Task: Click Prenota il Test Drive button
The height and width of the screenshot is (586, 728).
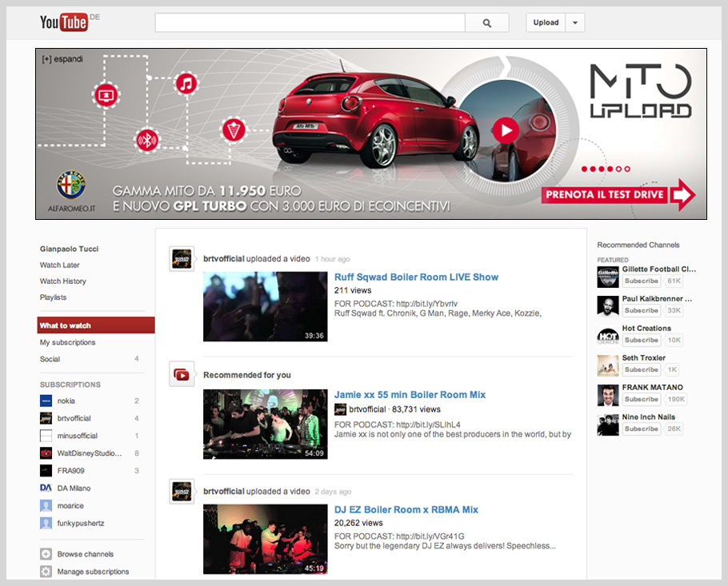Action: [618, 194]
